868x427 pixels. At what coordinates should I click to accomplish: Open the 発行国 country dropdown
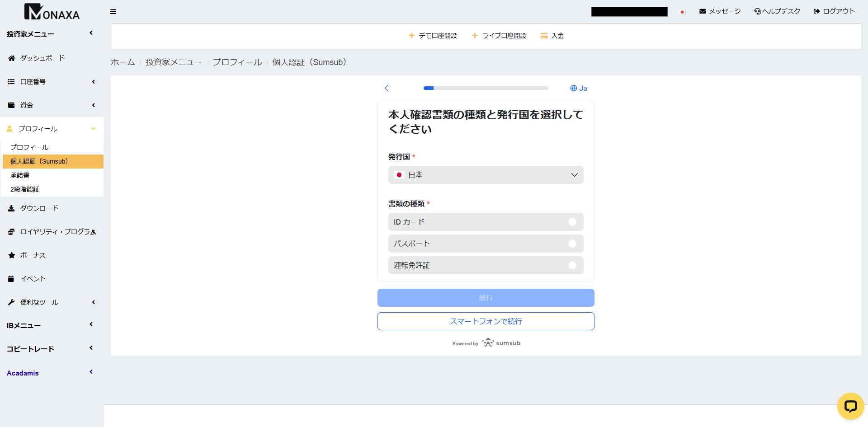click(486, 175)
